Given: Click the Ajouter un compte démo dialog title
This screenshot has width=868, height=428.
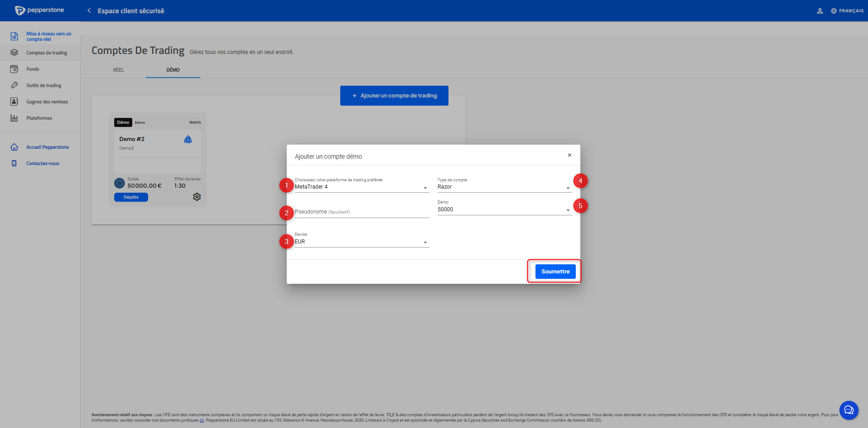Looking at the screenshot, I should pyautogui.click(x=328, y=156).
